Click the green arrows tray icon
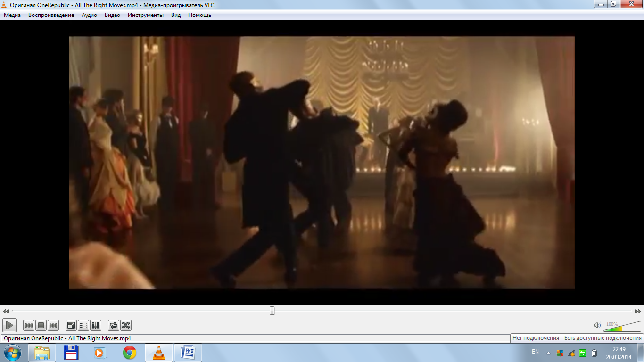 pyautogui.click(x=583, y=353)
